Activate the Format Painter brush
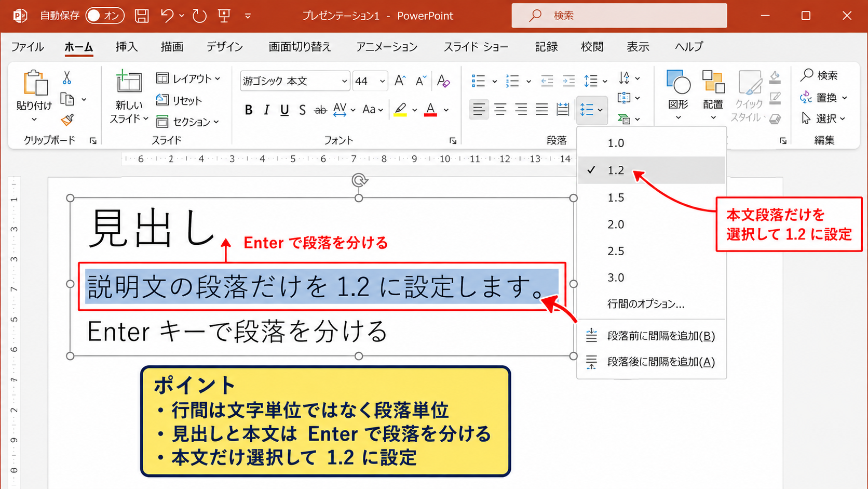 pyautogui.click(x=67, y=120)
